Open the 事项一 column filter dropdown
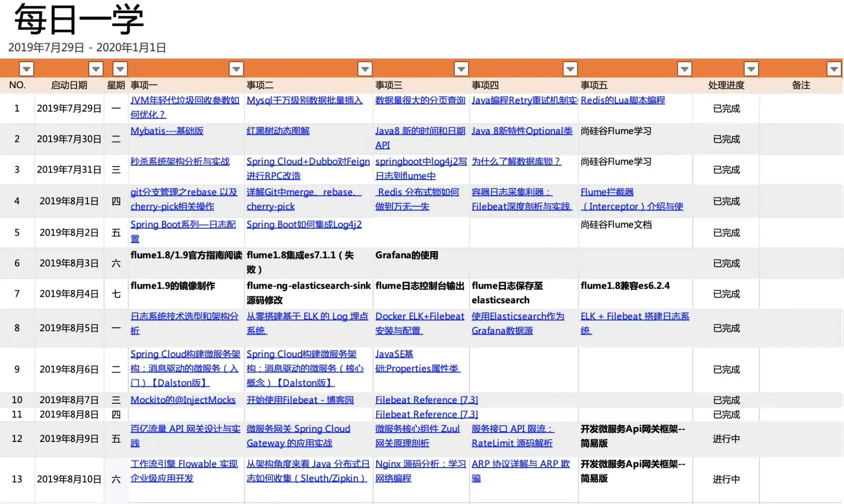Image resolution: width=844 pixels, height=504 pixels. point(236,69)
